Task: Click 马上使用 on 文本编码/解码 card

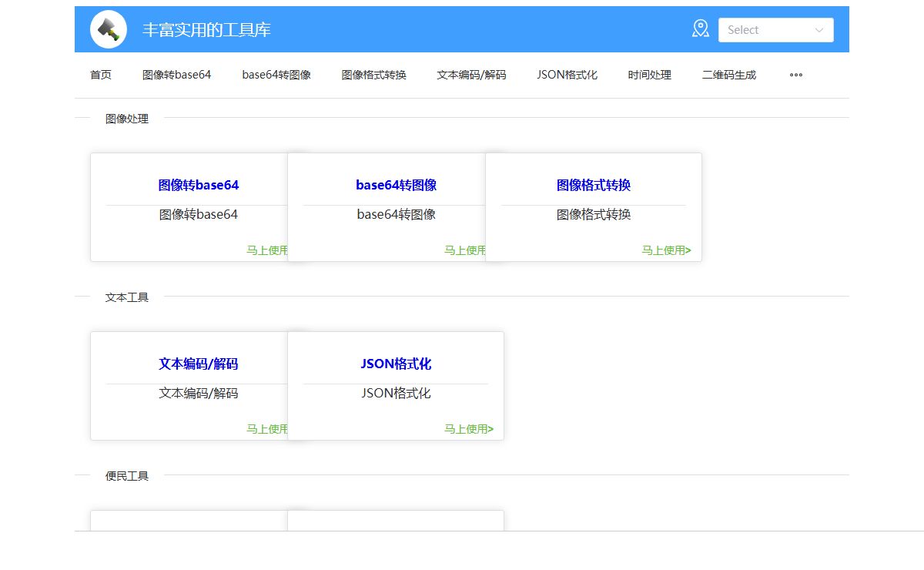Action: (267, 429)
